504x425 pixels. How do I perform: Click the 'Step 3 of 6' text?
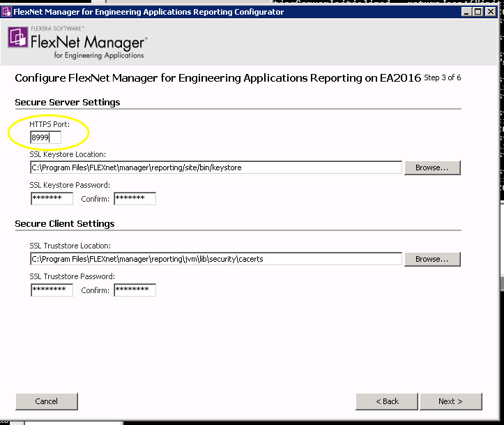point(442,77)
